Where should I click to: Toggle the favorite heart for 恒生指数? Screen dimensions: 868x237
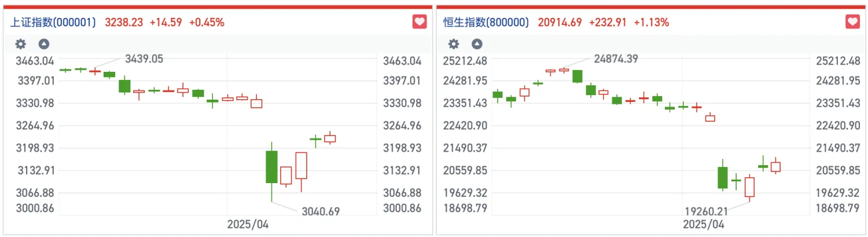(853, 23)
